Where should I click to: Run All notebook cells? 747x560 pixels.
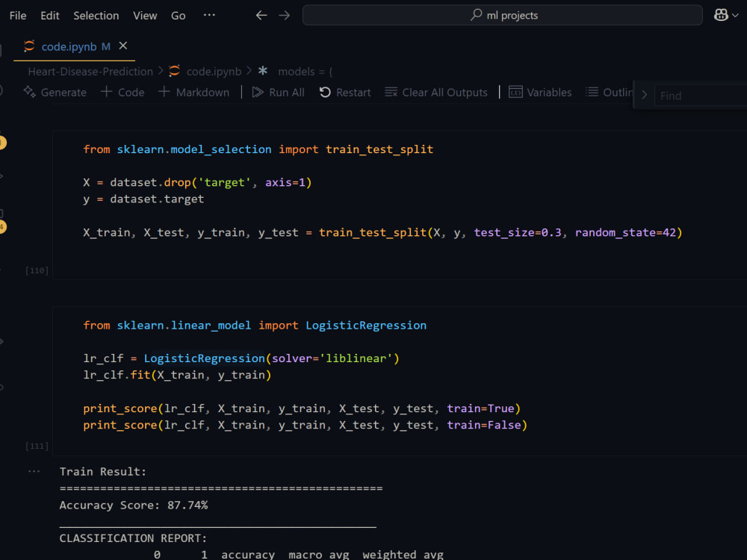[278, 93]
